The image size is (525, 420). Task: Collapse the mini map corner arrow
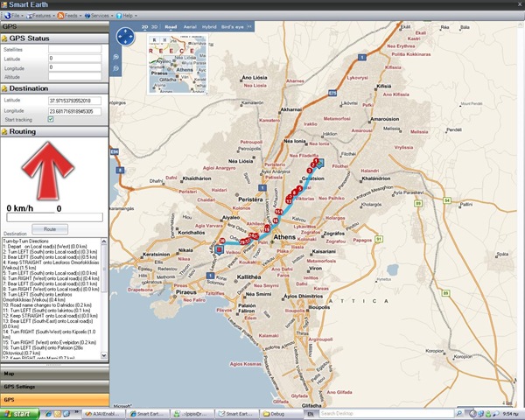(206, 94)
